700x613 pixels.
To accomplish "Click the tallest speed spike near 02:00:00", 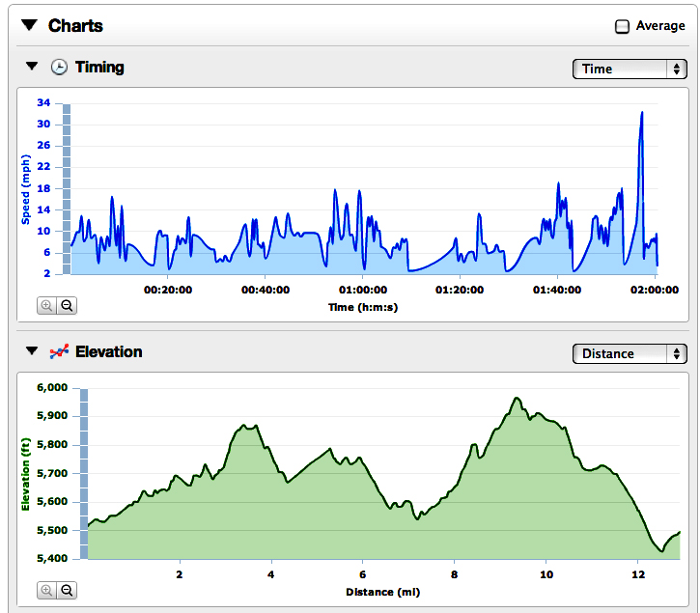I will point(641,113).
